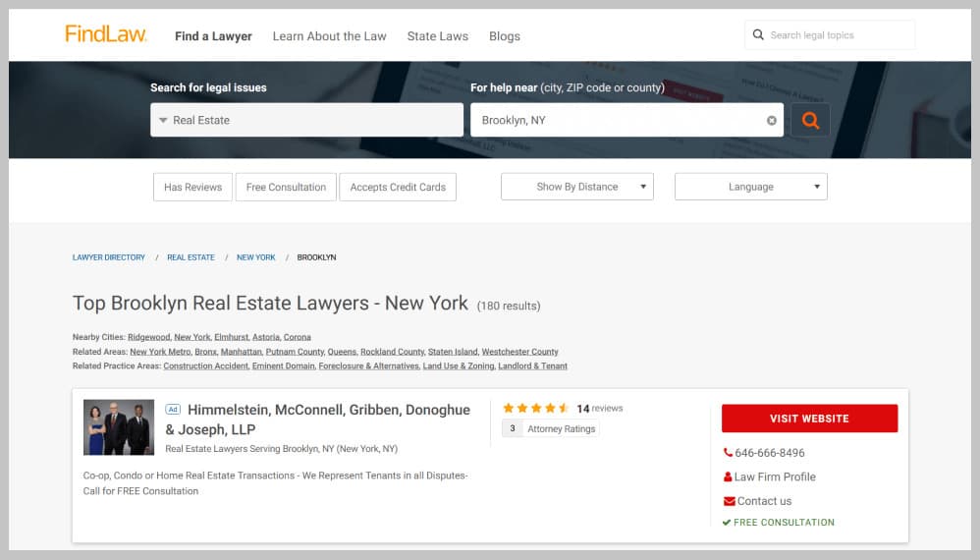Click the Visit Website button
The height and width of the screenshot is (560, 980).
tap(809, 419)
